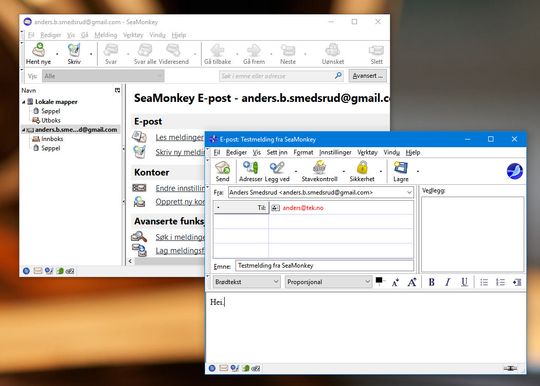Apply bold with the B button
Viewport: 540px width, 386px height.
coord(431,282)
